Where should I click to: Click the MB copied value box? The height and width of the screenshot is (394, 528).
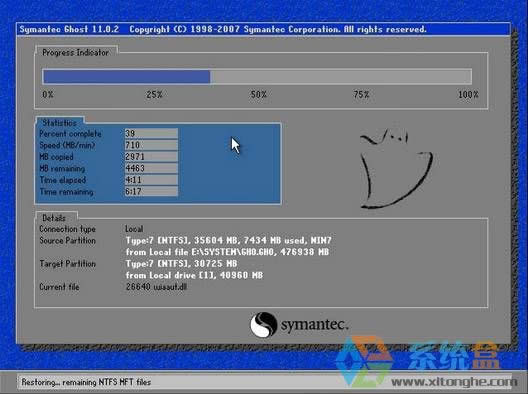[x=151, y=157]
